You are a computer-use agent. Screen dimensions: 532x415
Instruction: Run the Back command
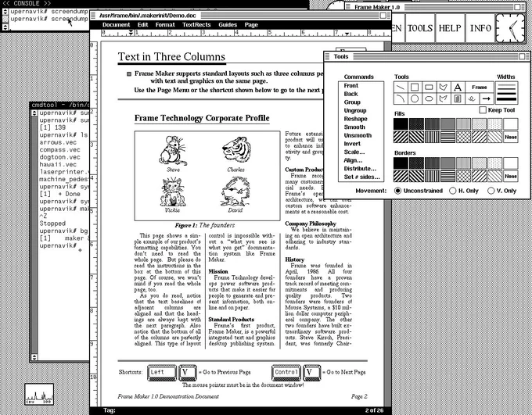[350, 94]
